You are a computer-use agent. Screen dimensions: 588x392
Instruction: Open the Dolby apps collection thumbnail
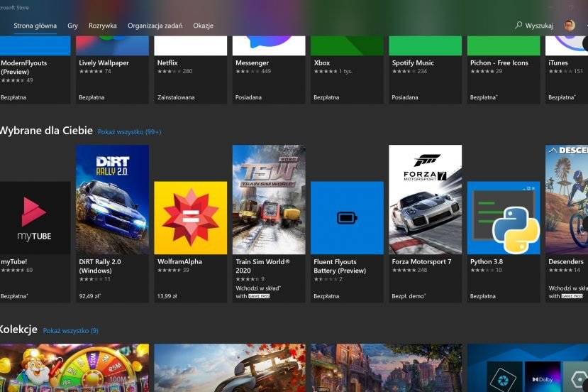[x=528, y=368]
